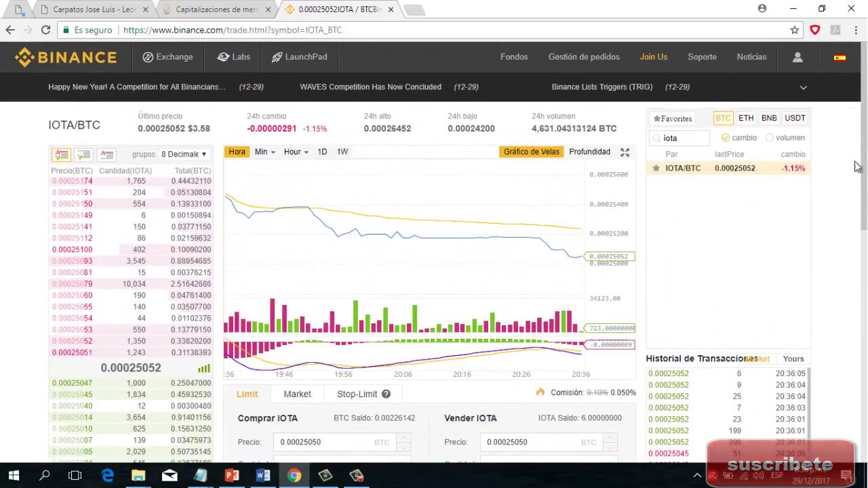The height and width of the screenshot is (488, 868).
Task: Open the Hour interval dropdown
Action: [x=296, y=152]
